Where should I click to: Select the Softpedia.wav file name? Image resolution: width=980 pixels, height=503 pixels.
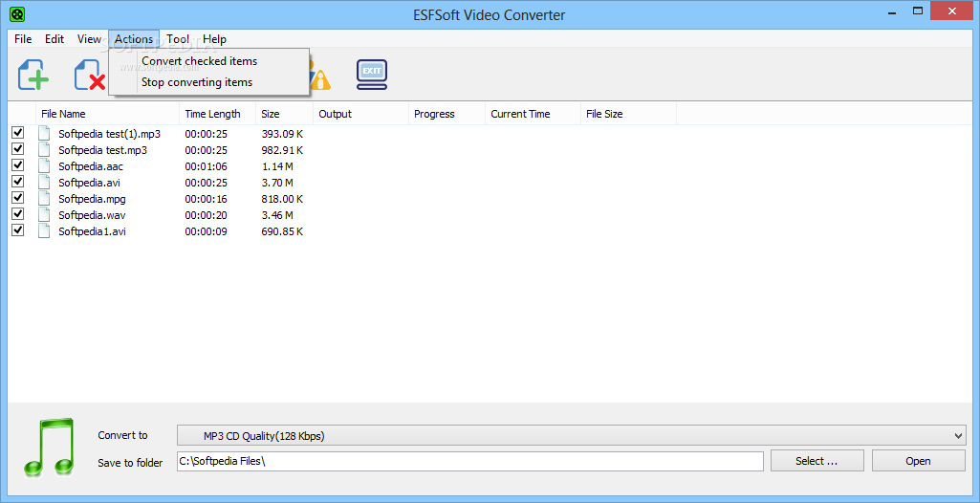coord(92,215)
